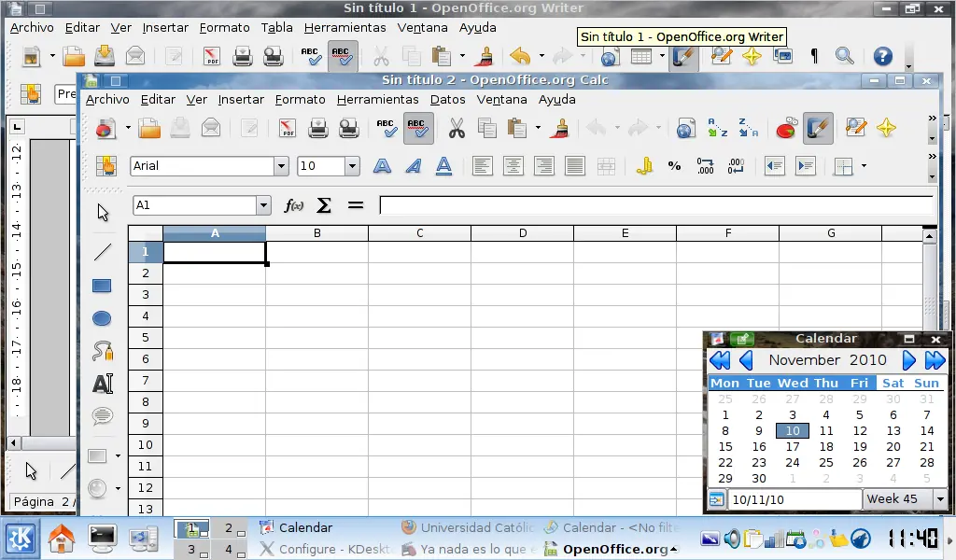Open New document dropdown arrow in Calc
This screenshot has width=956, height=560.
click(x=128, y=128)
